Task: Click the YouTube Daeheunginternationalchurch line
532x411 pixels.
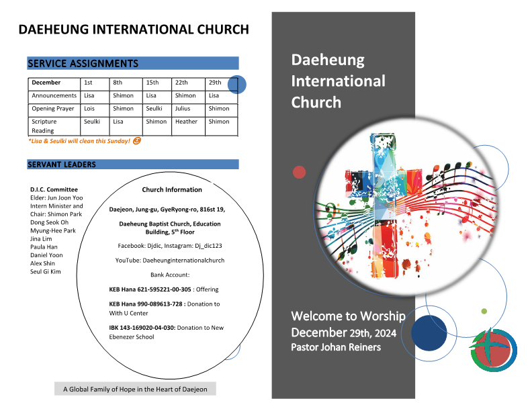Action: click(x=171, y=260)
